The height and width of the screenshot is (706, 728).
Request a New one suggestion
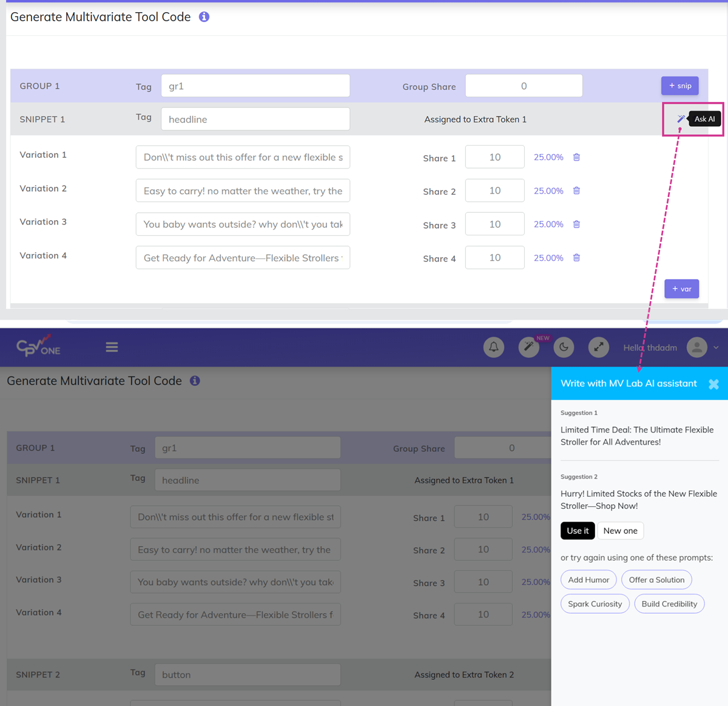click(x=620, y=531)
